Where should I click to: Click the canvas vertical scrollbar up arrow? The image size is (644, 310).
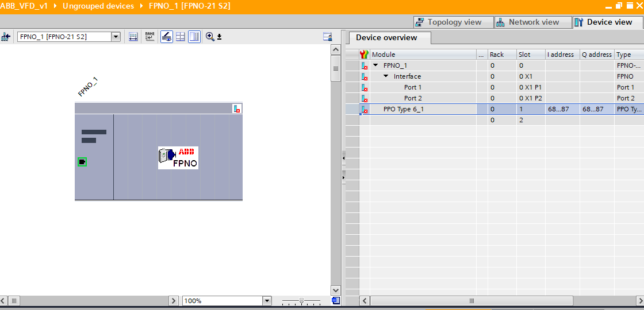tap(336, 49)
